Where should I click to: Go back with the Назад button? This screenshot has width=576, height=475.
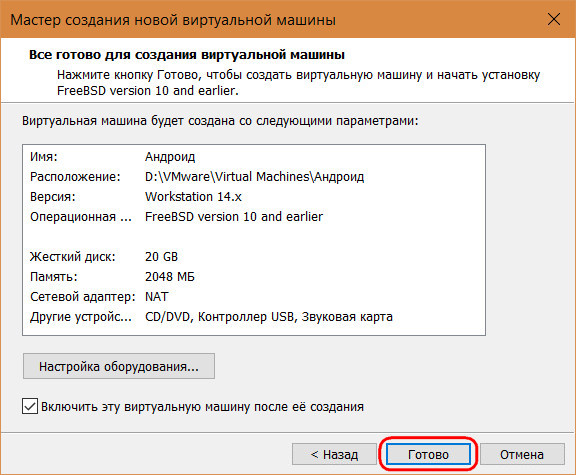(334, 454)
